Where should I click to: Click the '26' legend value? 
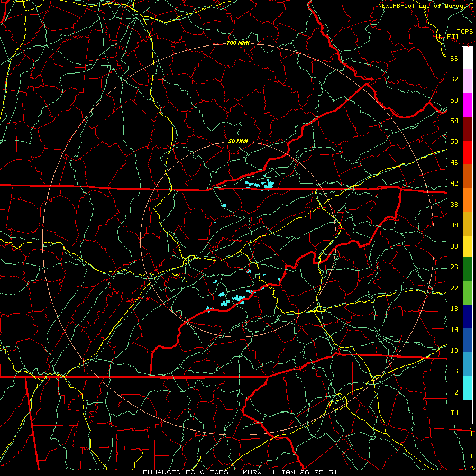point(454,267)
